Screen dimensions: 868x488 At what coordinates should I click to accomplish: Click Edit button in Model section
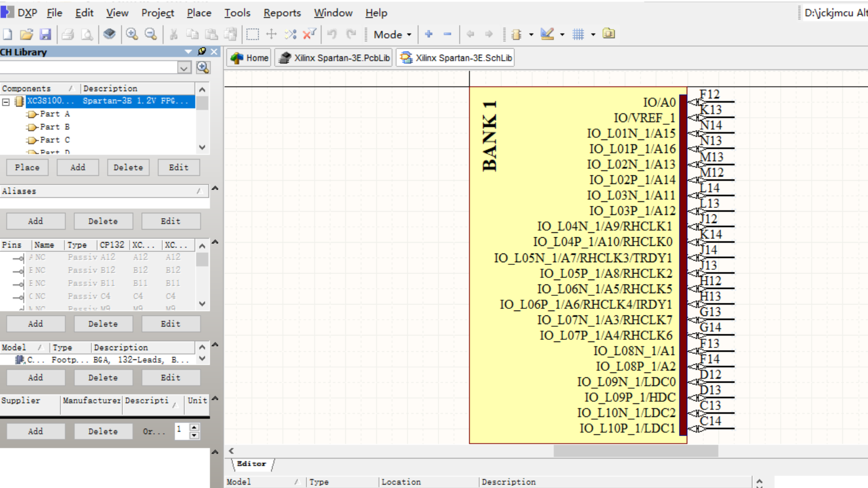pyautogui.click(x=171, y=377)
